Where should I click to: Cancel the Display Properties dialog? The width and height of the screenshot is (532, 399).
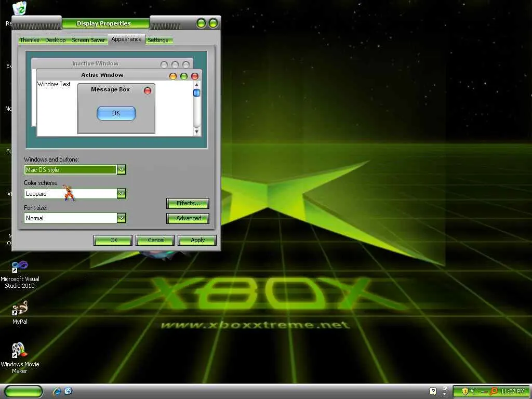click(155, 240)
